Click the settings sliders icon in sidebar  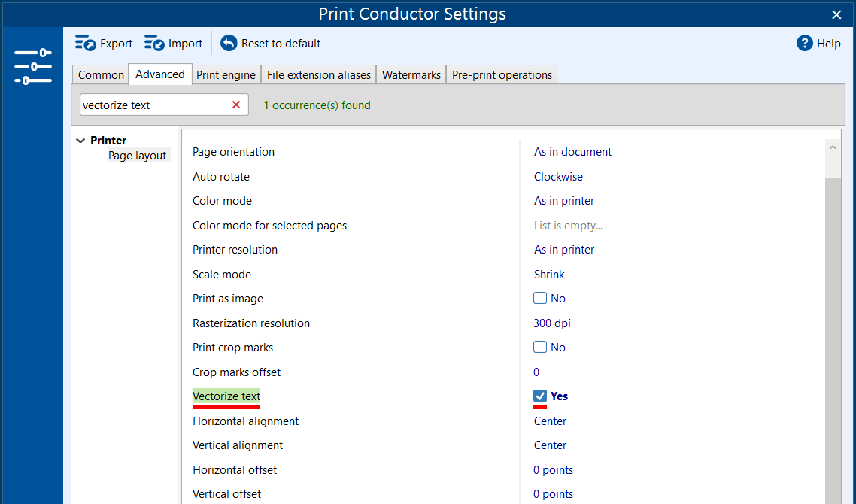(x=32, y=67)
